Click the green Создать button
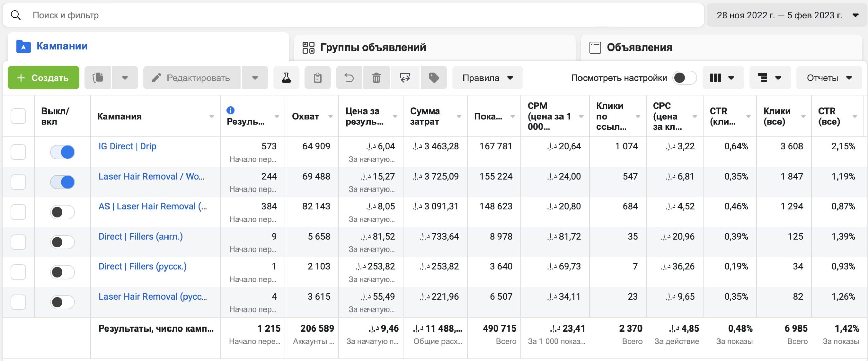The height and width of the screenshot is (361, 868). click(43, 78)
